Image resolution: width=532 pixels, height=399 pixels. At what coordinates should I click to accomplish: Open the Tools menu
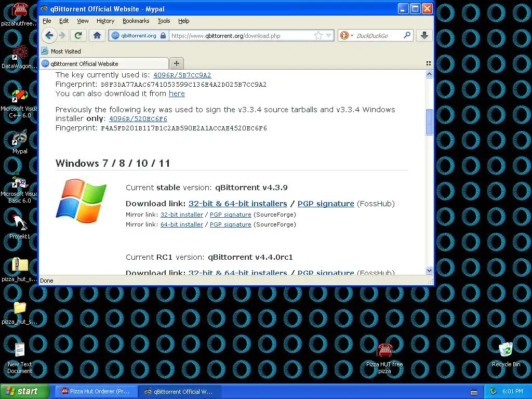(x=164, y=21)
